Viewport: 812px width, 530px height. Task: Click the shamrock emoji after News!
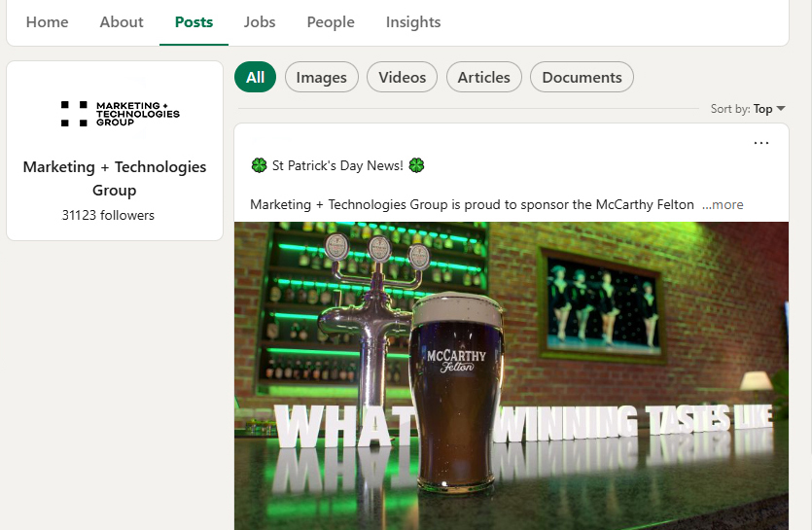[416, 165]
